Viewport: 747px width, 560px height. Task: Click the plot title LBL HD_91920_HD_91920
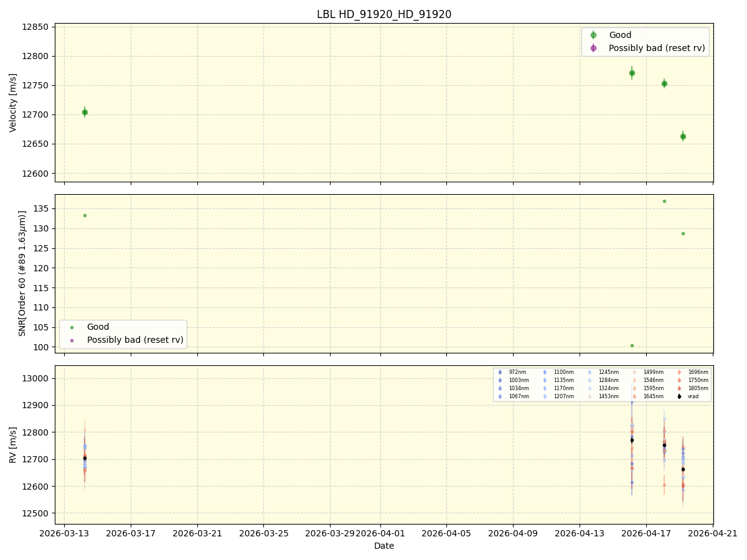click(384, 14)
